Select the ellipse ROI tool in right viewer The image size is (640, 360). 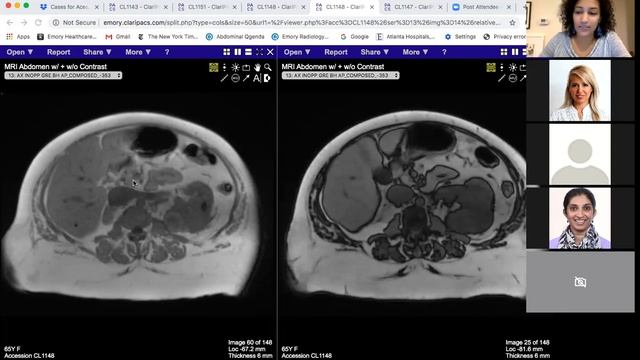point(513,78)
